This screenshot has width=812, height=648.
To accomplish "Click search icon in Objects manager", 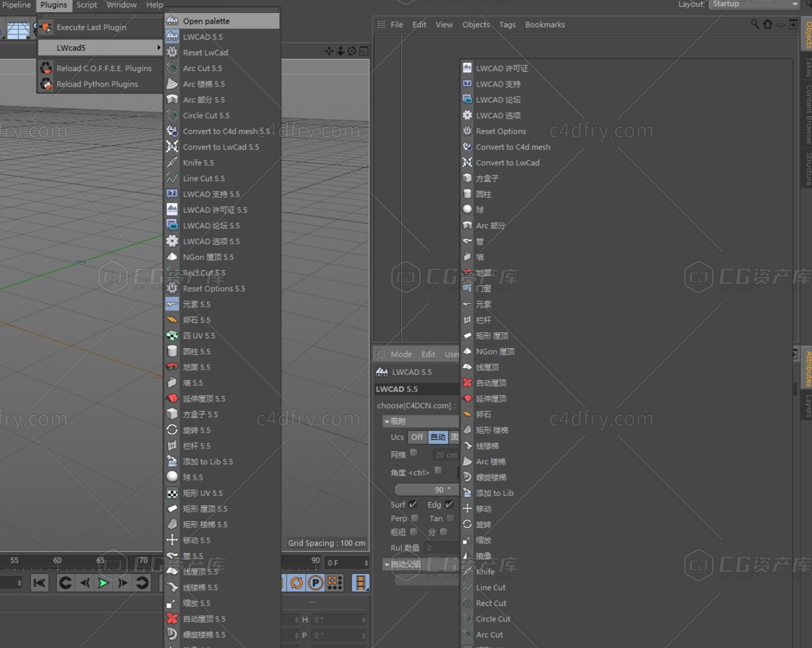I will [x=755, y=24].
